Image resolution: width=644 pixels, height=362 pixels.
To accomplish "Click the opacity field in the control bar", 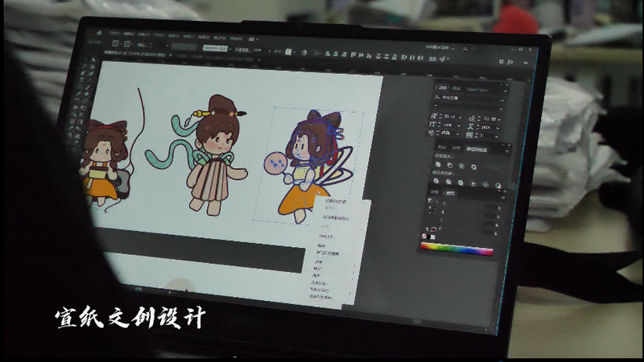I will click(258, 49).
